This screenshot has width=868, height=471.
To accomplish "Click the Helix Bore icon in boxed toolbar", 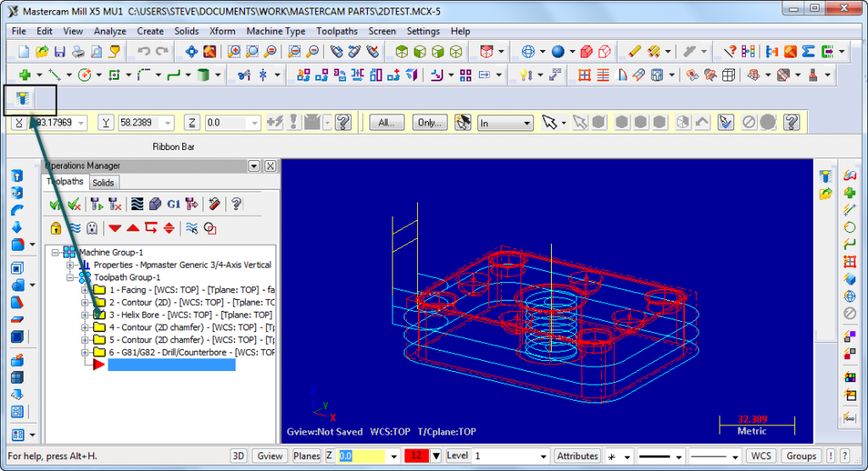I will pos(22,98).
